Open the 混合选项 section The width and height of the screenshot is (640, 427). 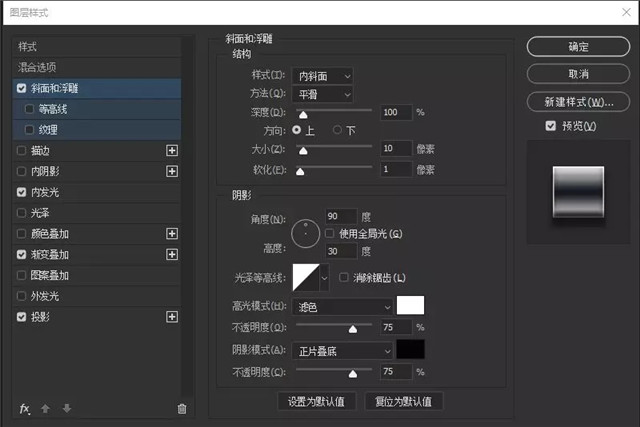[x=97, y=67]
